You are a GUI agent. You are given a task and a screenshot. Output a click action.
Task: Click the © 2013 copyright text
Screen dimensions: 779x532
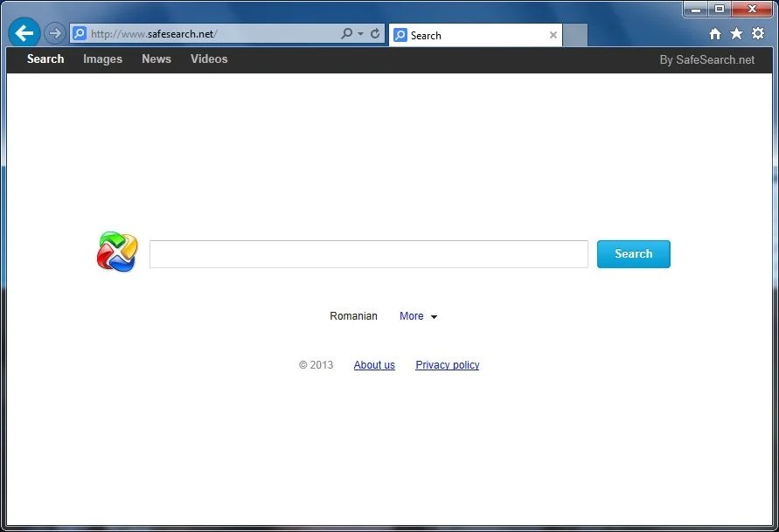[316, 365]
